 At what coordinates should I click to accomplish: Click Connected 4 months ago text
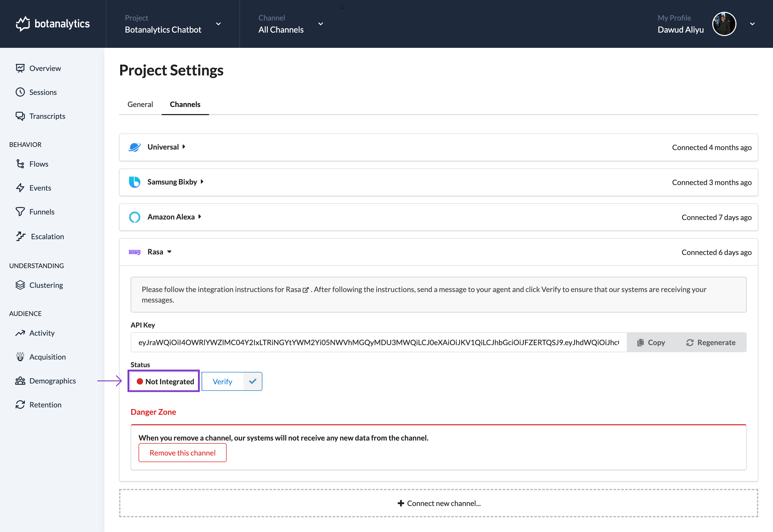coord(712,147)
